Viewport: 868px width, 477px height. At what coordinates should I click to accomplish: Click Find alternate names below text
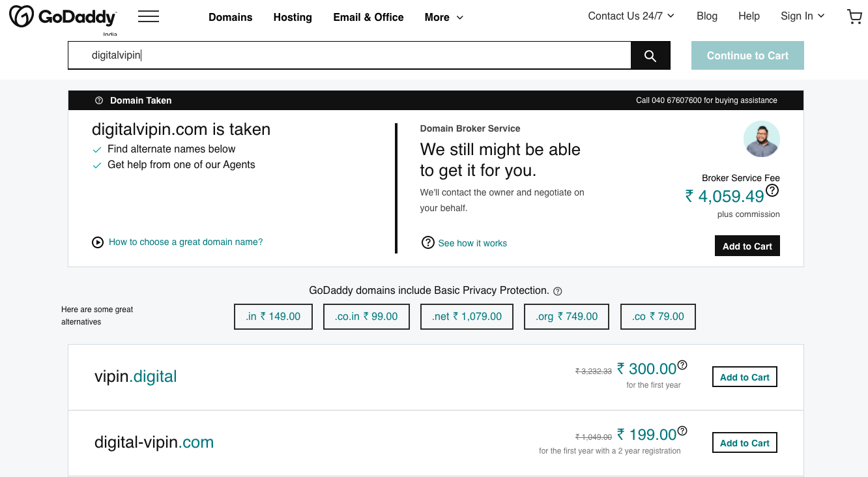pos(171,149)
